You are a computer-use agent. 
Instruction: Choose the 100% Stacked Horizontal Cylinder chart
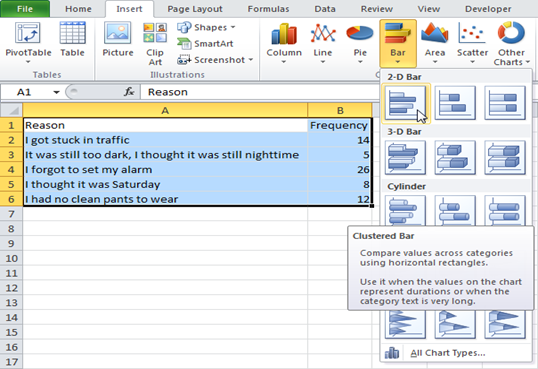click(x=505, y=210)
